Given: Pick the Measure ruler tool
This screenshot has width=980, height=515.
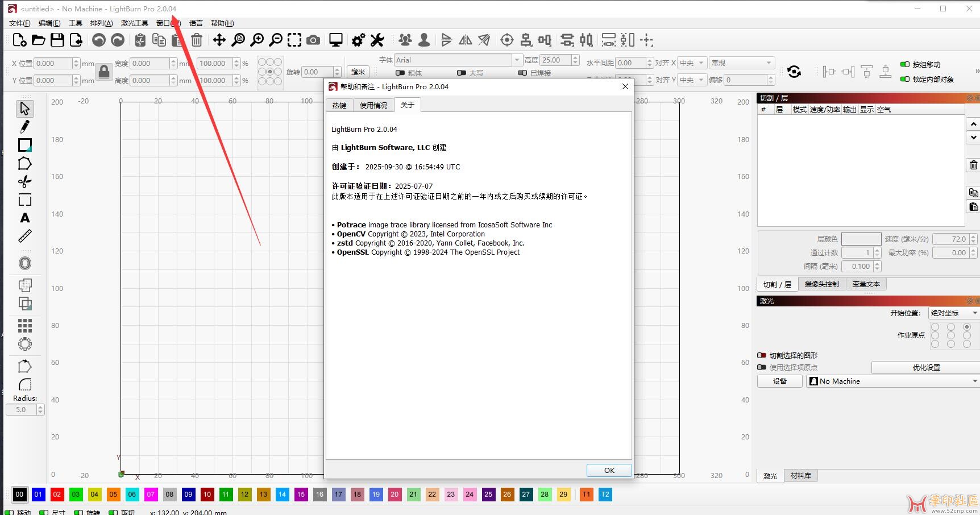Looking at the screenshot, I should [x=24, y=236].
